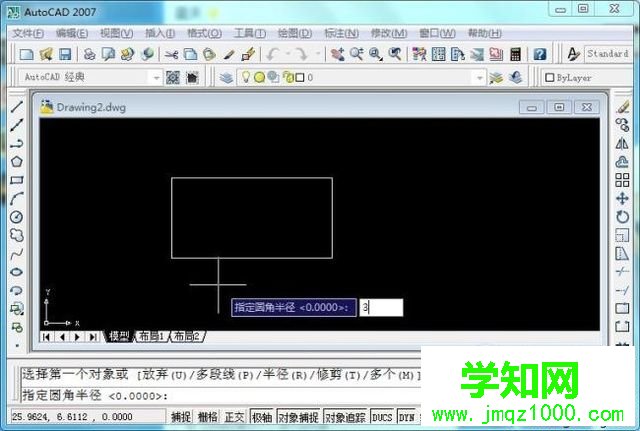Open the QuickCalc calculator icon
Image resolution: width=640 pixels, height=431 pixels.
516,54
